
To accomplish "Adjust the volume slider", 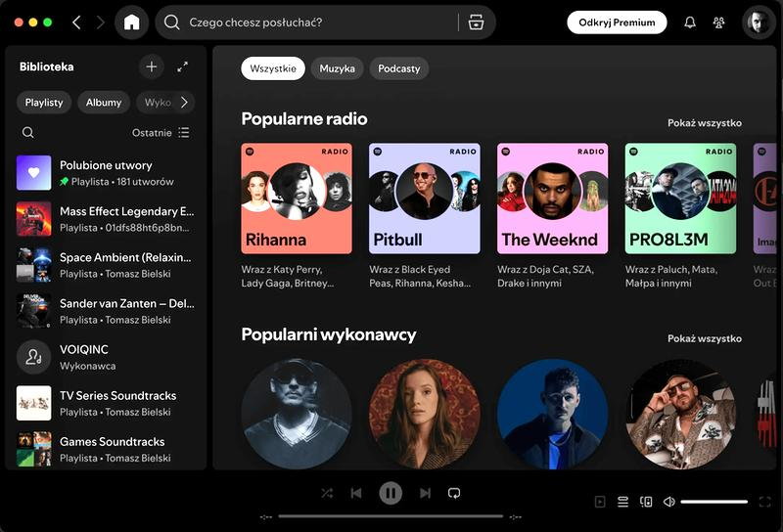I will (714, 502).
